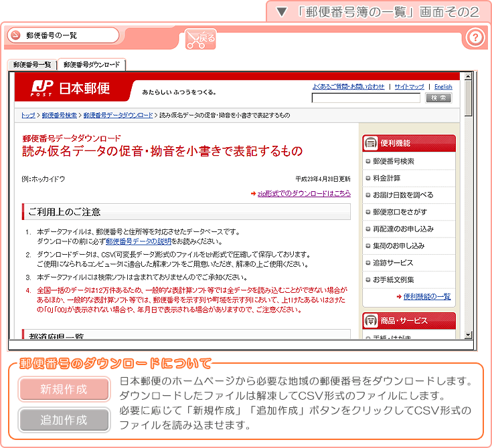Click the 戻る scissors back button
The height and width of the screenshot is (448, 492).
tap(201, 39)
